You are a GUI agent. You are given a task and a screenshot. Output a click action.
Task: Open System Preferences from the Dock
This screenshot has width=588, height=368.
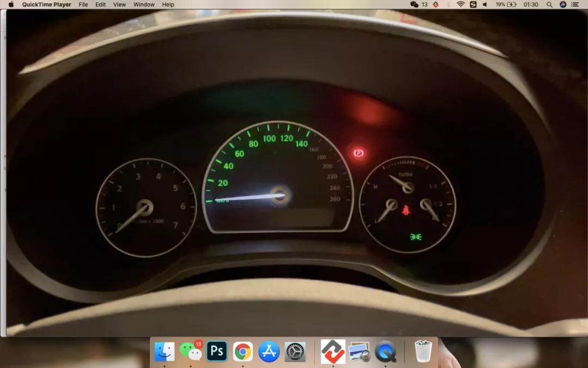pyautogui.click(x=295, y=352)
